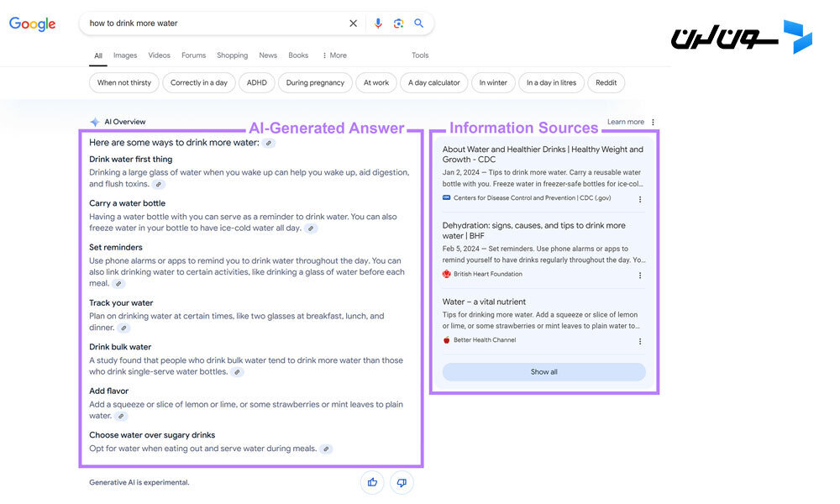Open the link icon after 'ways to drink more water:'
840x504 pixels.
click(269, 143)
